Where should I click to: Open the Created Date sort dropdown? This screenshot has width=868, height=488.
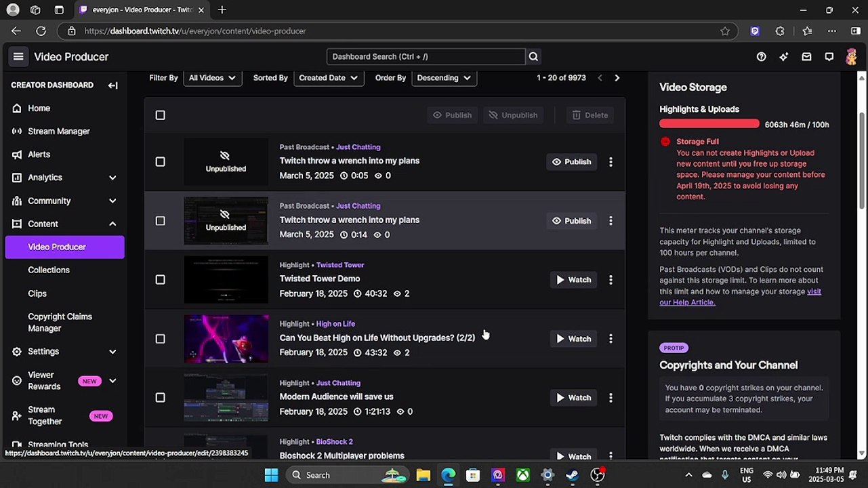click(329, 78)
